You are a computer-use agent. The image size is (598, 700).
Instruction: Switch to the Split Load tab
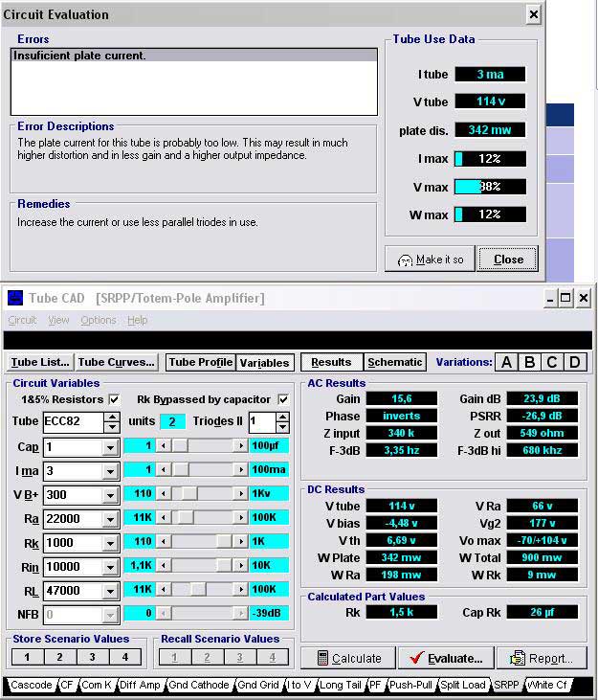point(463,685)
